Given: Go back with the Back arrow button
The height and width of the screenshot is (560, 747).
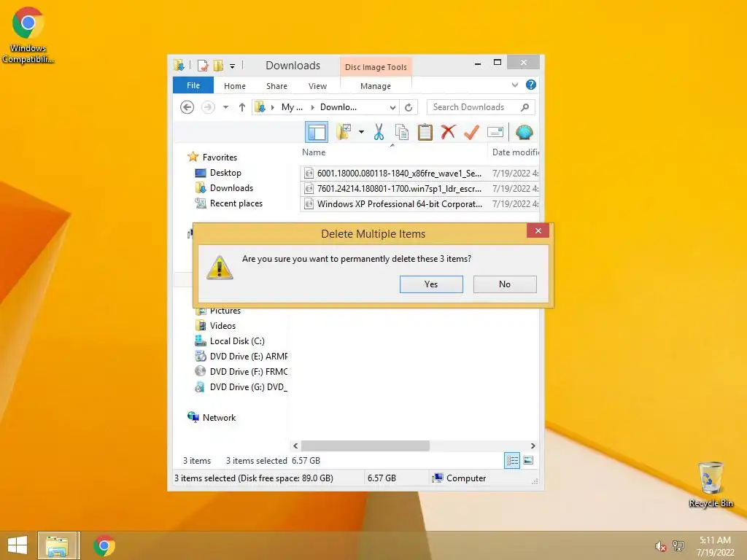Looking at the screenshot, I should 187,107.
